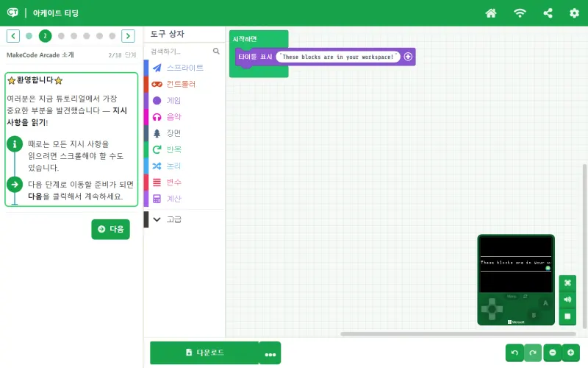Click the simulator Menu button
Viewport: 588px width, 368px height.
pos(512,297)
